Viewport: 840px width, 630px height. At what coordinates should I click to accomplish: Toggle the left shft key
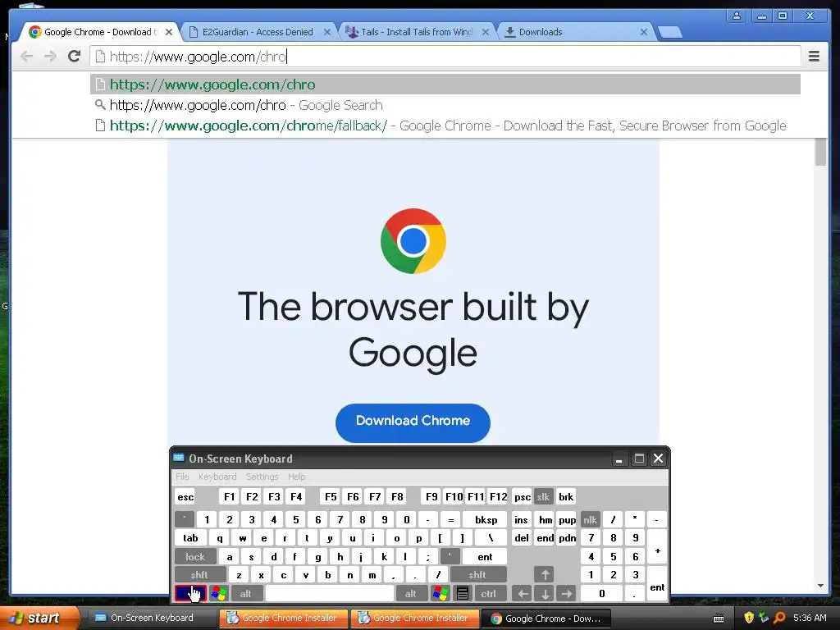point(199,575)
